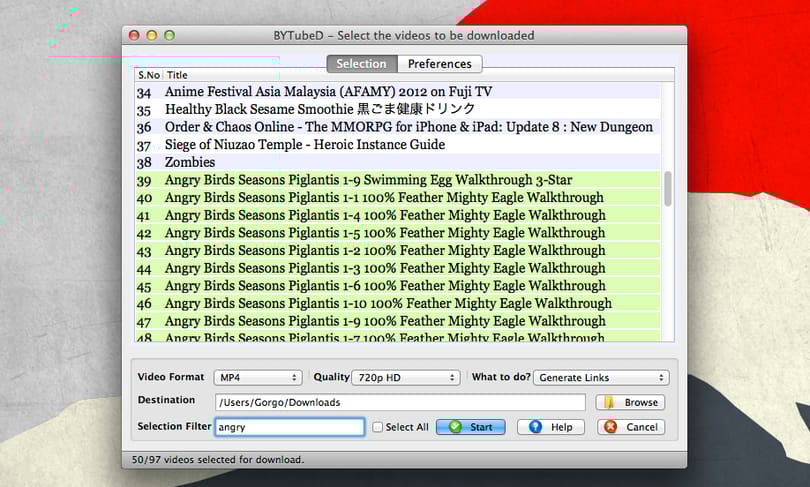This screenshot has width=810, height=487.
Task: Select row 41 Piglantis 1-4 Mighty Eagle
Action: pyautogui.click(x=398, y=215)
